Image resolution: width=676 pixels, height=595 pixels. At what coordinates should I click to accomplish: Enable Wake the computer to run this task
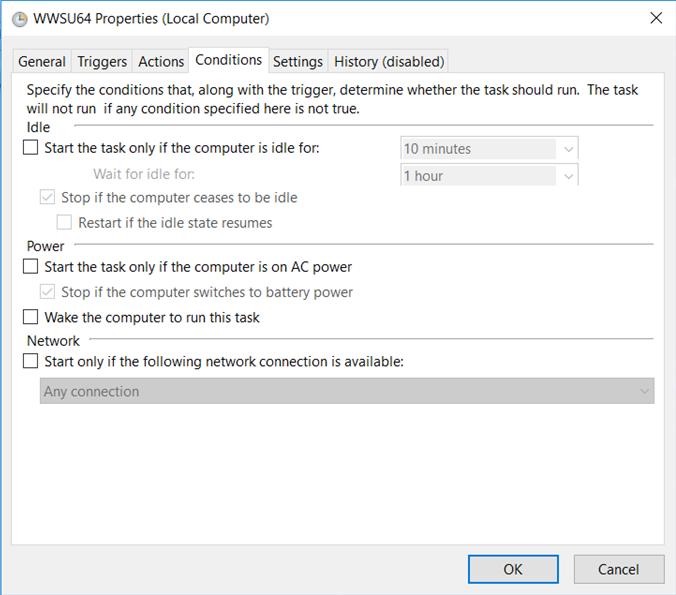pyautogui.click(x=30, y=317)
